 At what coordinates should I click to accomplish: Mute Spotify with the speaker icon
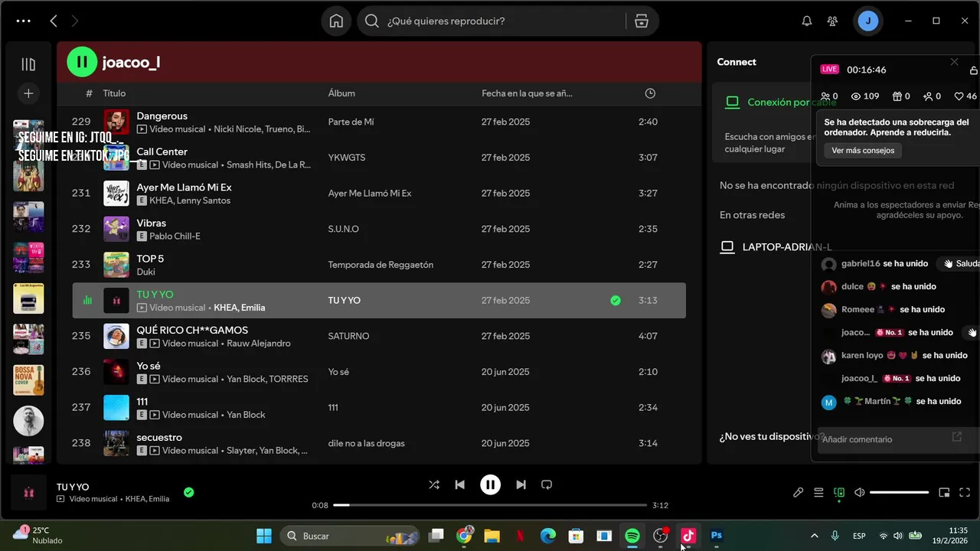point(860,493)
